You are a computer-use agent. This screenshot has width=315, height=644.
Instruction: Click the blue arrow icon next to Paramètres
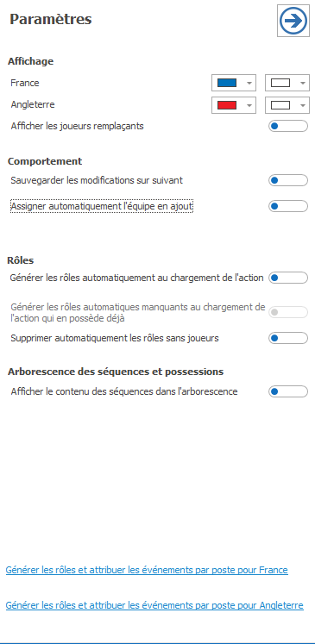[x=293, y=21]
